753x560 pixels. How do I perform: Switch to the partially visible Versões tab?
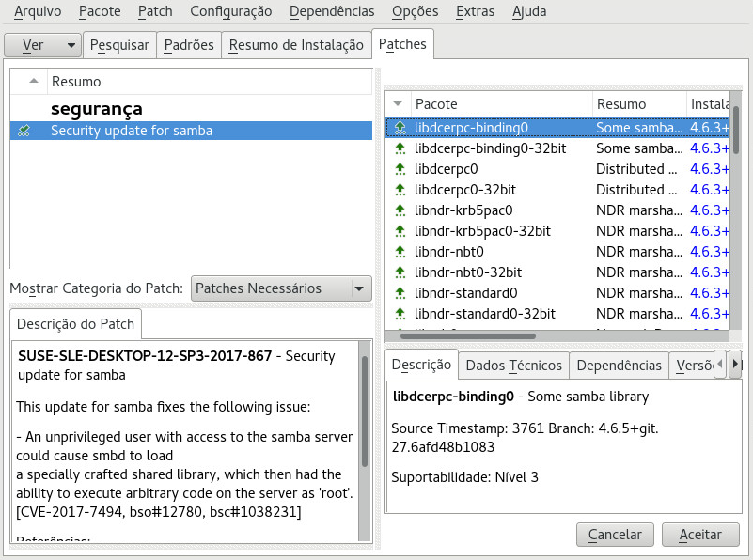(x=692, y=366)
